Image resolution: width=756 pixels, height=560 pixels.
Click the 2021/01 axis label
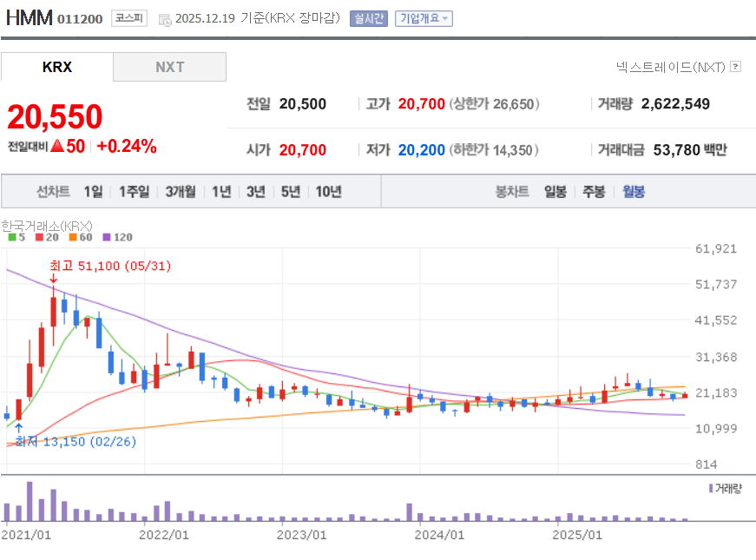coord(26,535)
